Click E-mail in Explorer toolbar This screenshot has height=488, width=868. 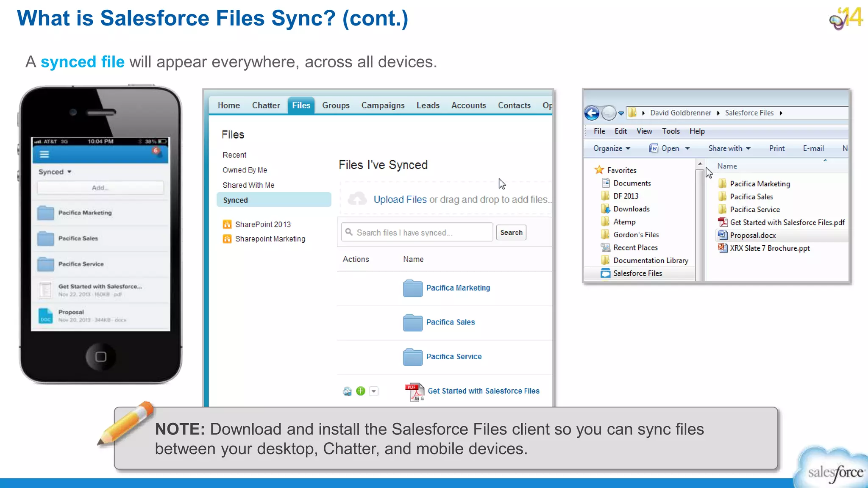pyautogui.click(x=813, y=148)
